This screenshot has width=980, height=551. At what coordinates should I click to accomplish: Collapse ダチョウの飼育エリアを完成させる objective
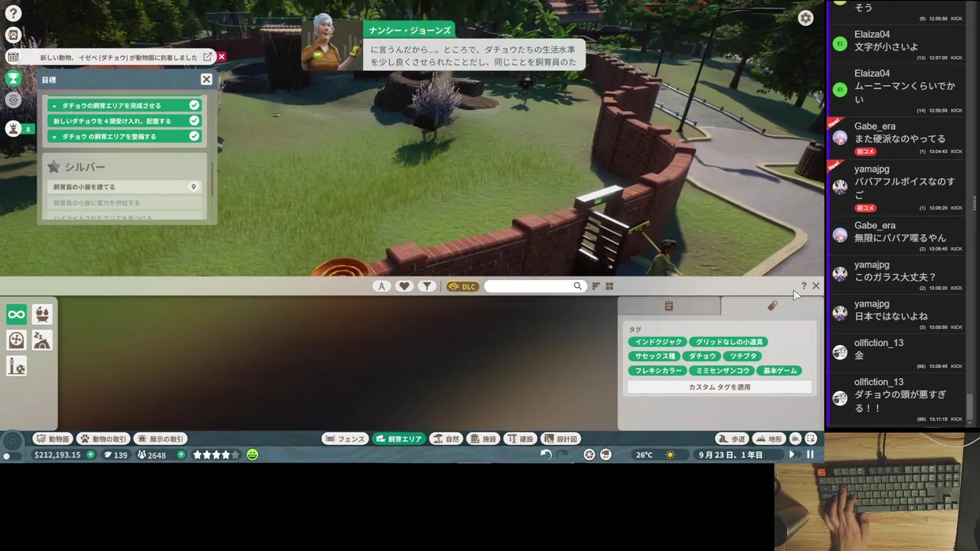point(54,106)
